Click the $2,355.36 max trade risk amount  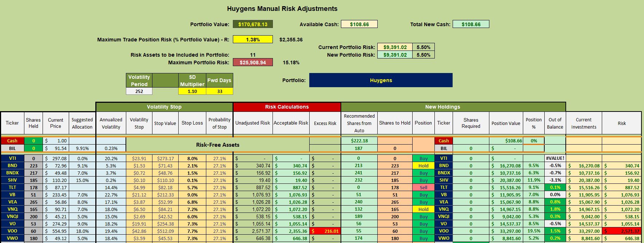tap(291, 40)
